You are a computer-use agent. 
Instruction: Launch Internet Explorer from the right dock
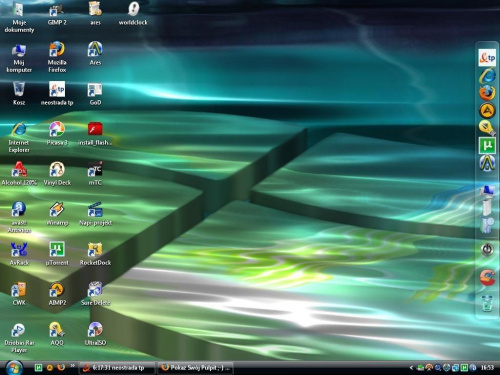487,75
